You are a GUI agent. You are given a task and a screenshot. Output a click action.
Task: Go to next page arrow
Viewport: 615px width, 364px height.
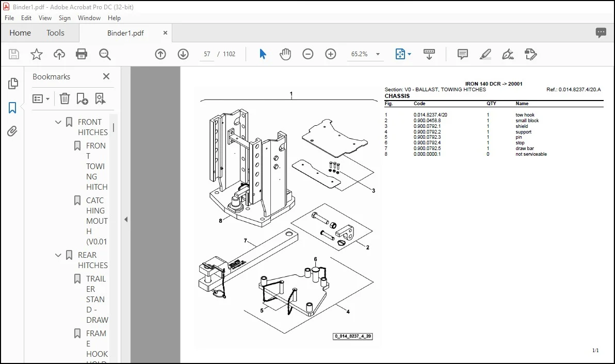(183, 54)
